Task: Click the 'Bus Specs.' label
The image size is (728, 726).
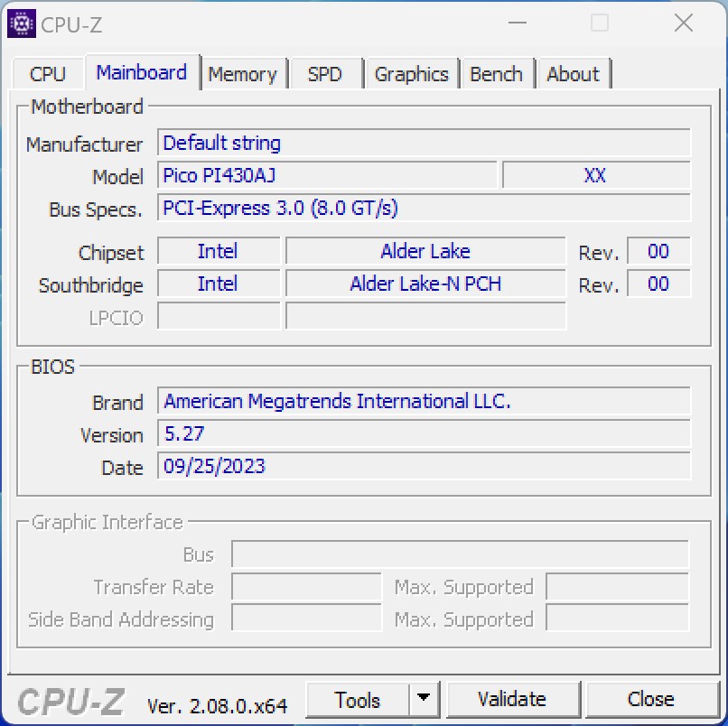Action: tap(96, 209)
